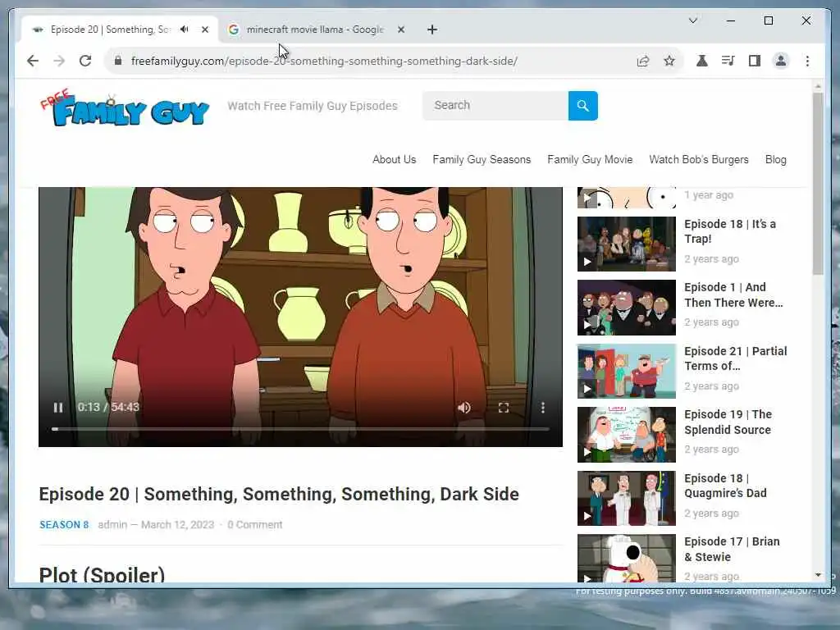
Task: Open the SEASON 8 category link
Action: 64,525
